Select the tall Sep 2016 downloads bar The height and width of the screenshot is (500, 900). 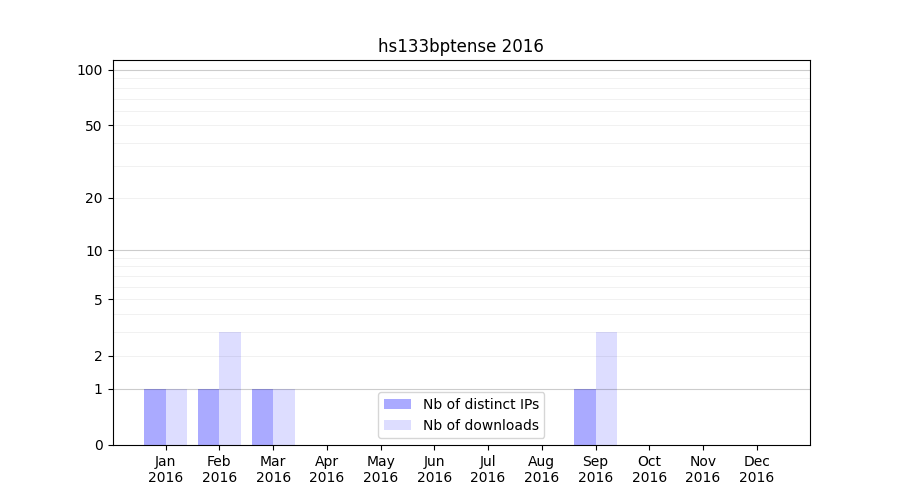[x=606, y=388]
